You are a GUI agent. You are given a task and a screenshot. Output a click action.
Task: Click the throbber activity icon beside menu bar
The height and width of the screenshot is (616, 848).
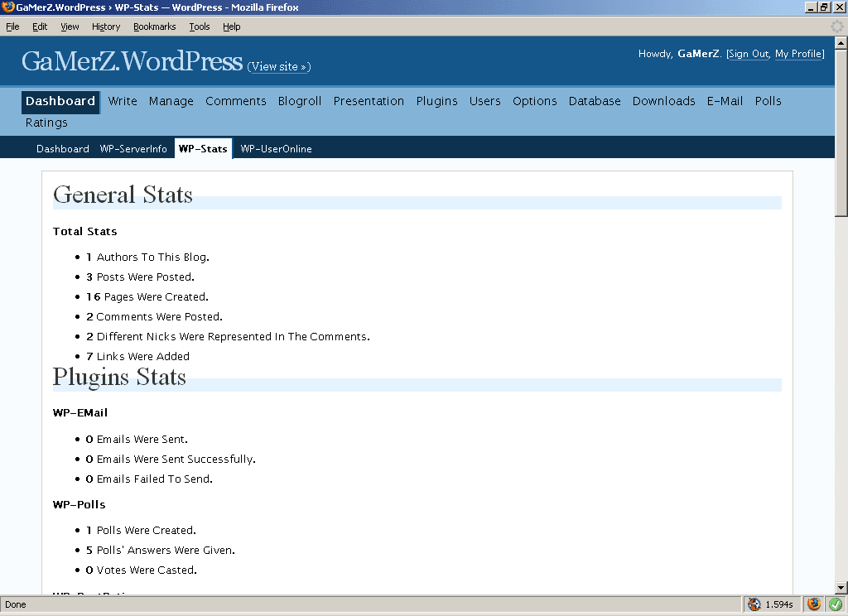coord(837,26)
